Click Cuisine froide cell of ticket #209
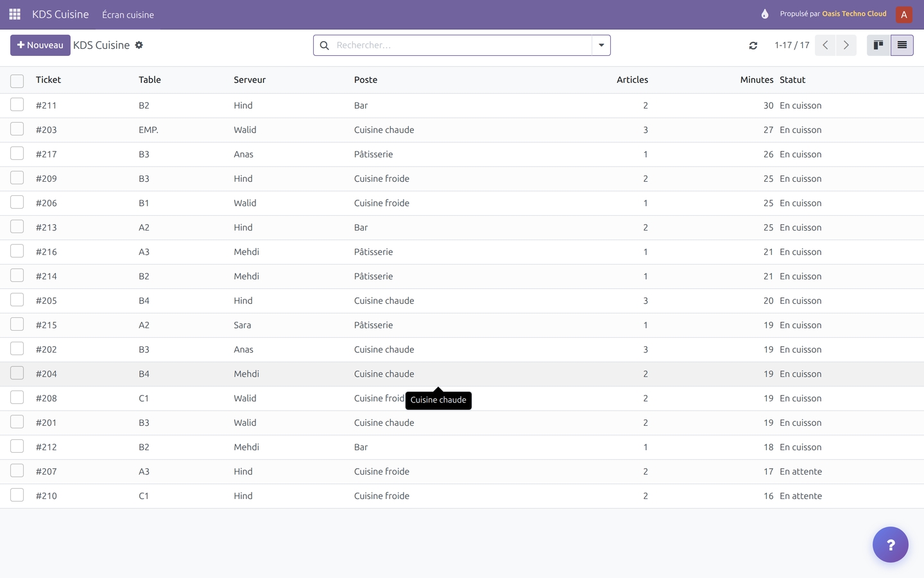Viewport: 924px width, 578px height. click(382, 179)
